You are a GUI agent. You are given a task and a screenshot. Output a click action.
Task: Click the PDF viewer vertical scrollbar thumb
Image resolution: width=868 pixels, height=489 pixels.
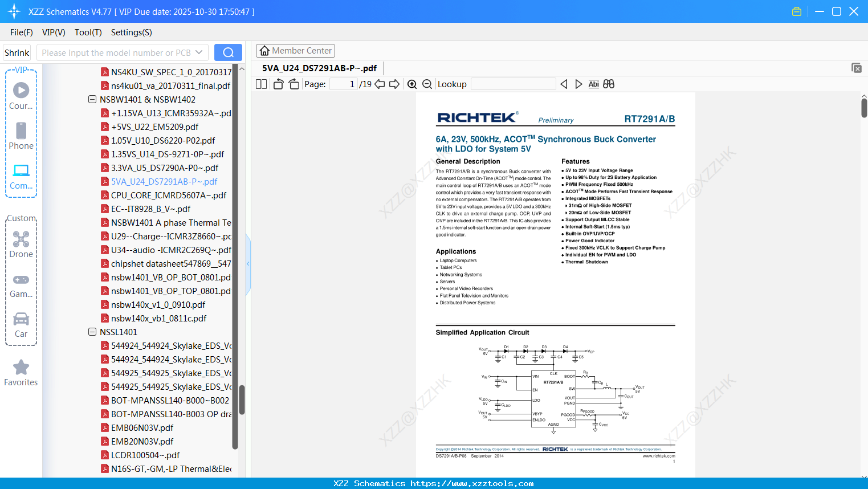tap(864, 107)
